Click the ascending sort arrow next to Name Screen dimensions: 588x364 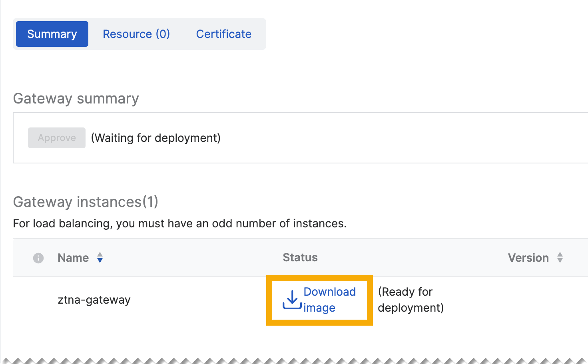coord(100,255)
